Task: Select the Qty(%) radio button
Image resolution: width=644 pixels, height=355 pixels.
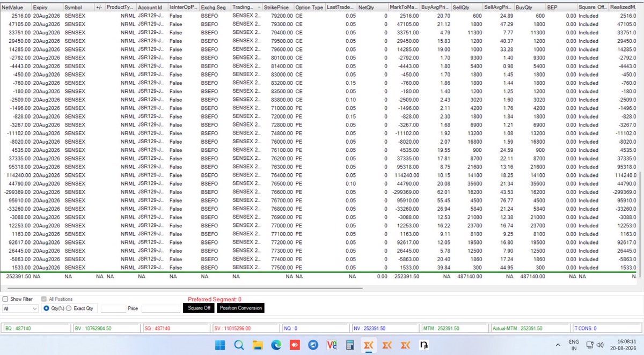Action: pyautogui.click(x=46, y=308)
